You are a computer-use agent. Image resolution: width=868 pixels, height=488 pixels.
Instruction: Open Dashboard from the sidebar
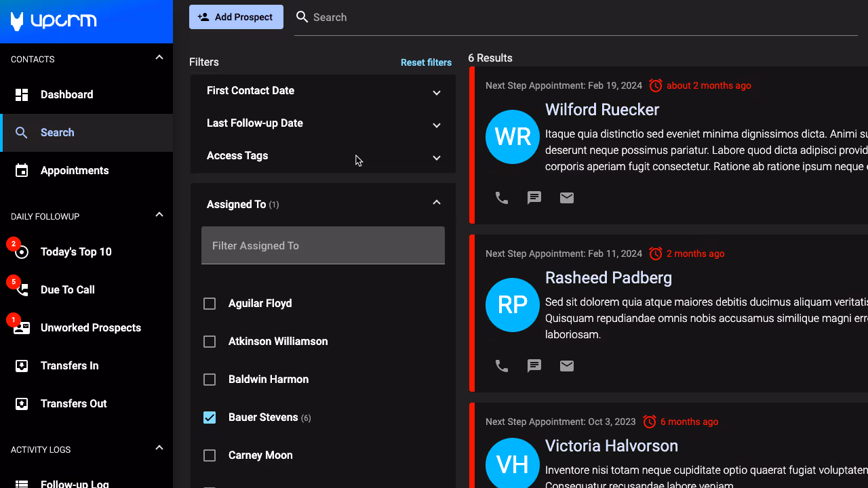(x=66, y=95)
